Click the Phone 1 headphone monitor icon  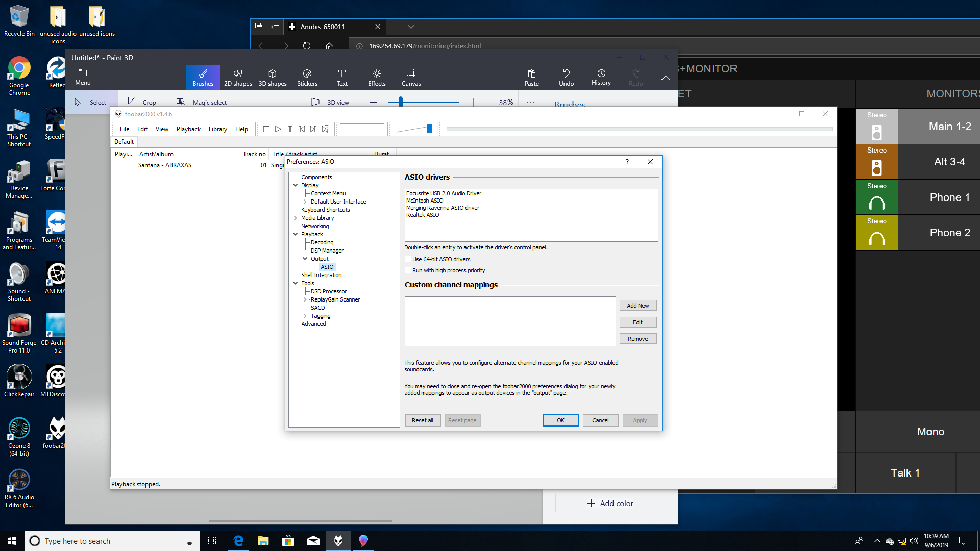[876, 203]
